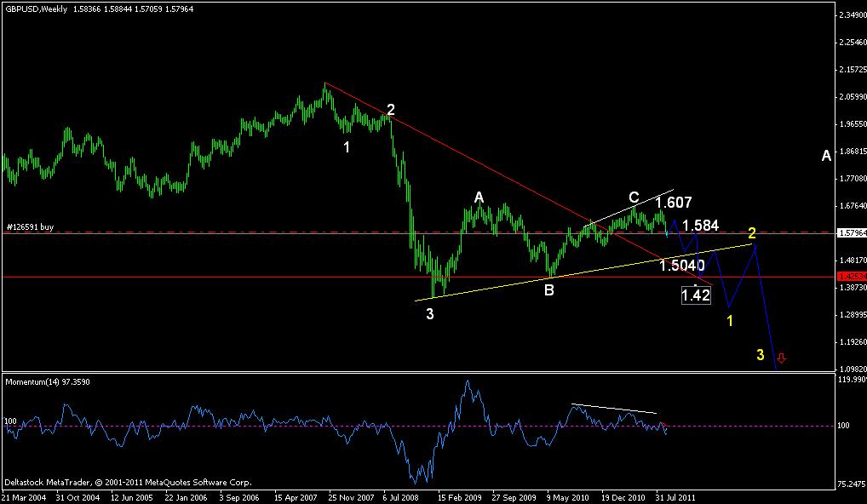Click the current price tag 1.57964
This screenshot has height=504, width=867.
[852, 232]
